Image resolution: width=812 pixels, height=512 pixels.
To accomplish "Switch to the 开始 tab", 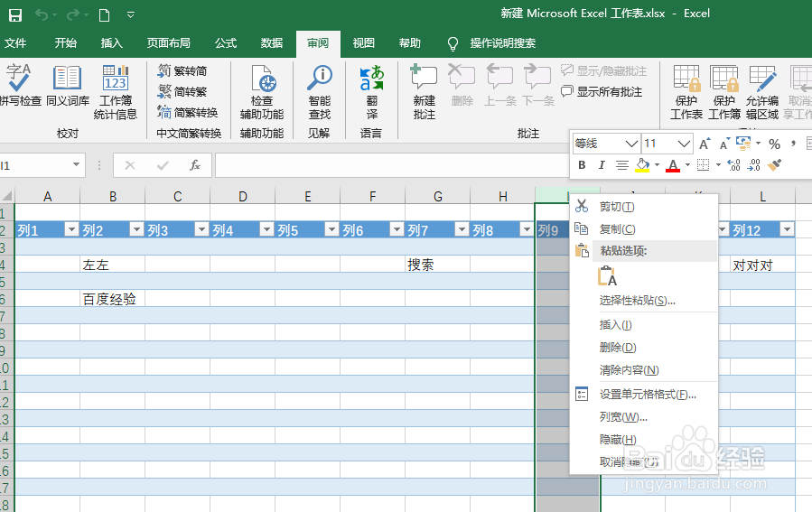I will [x=65, y=43].
